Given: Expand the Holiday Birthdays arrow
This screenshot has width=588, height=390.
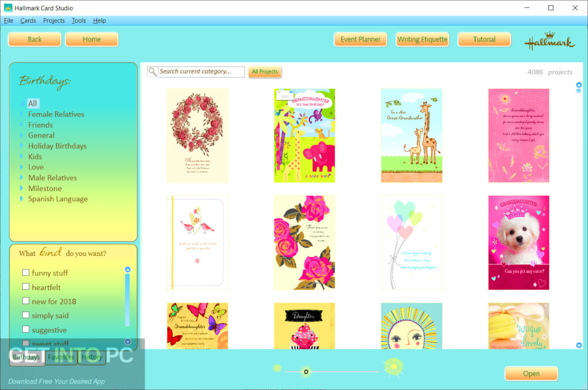Looking at the screenshot, I should tap(21, 146).
